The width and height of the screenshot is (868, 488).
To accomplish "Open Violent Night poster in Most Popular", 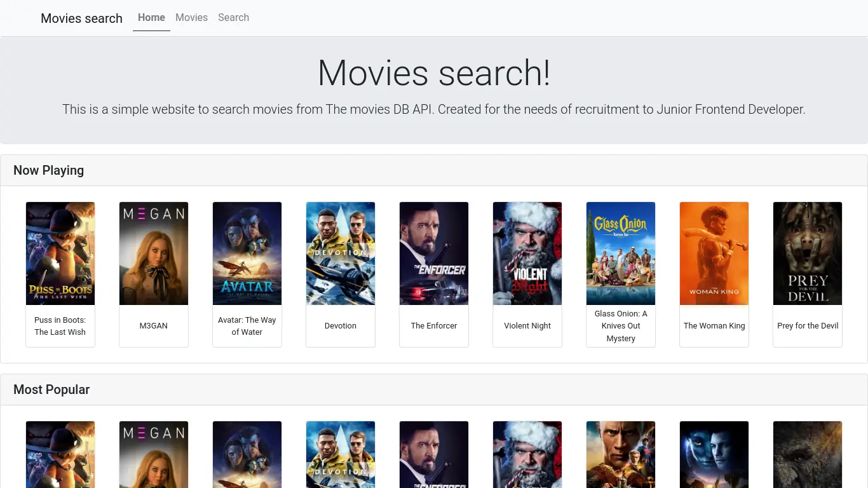I will point(527,455).
